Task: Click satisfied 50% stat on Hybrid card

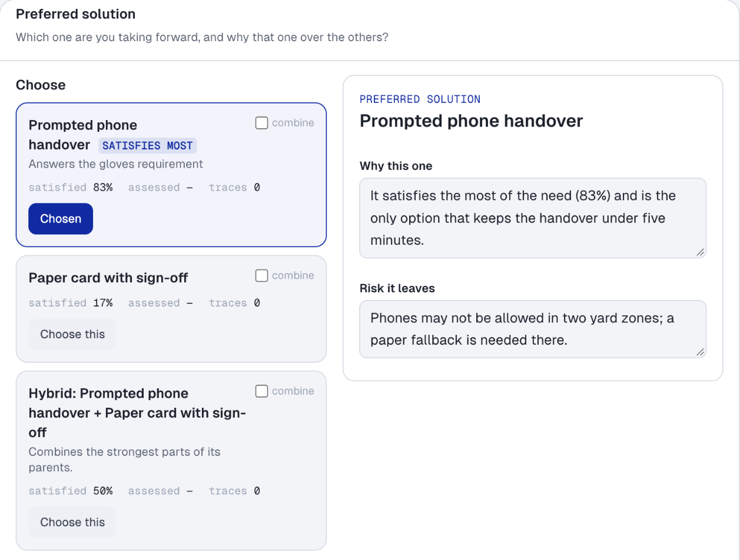Action: click(x=71, y=491)
